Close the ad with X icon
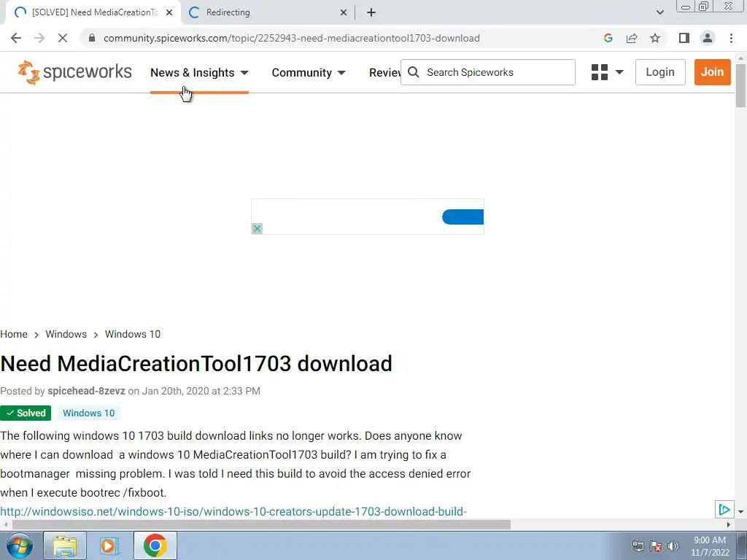 pyautogui.click(x=257, y=228)
